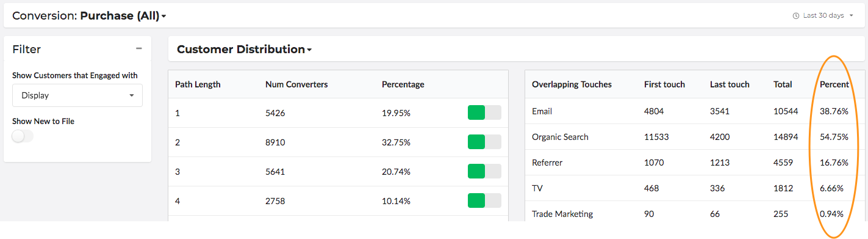
Task: Select the Email row in touches table
Action: [x=695, y=111]
